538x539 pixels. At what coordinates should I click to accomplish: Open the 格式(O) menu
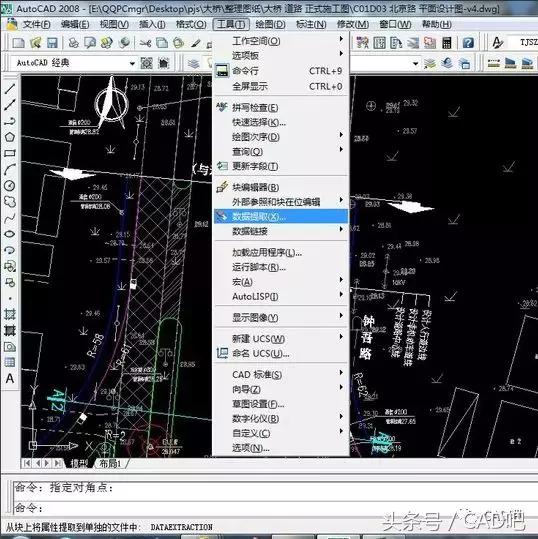coord(191,24)
